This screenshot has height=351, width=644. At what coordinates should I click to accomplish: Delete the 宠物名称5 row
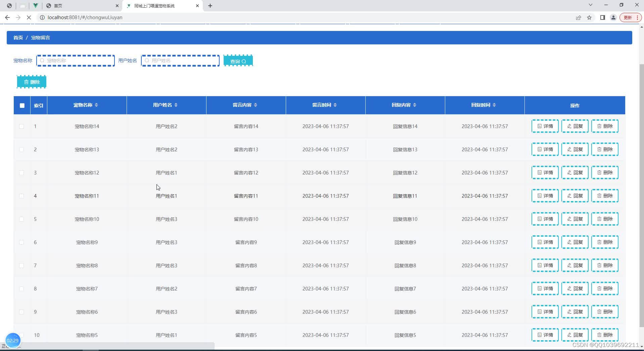point(605,335)
